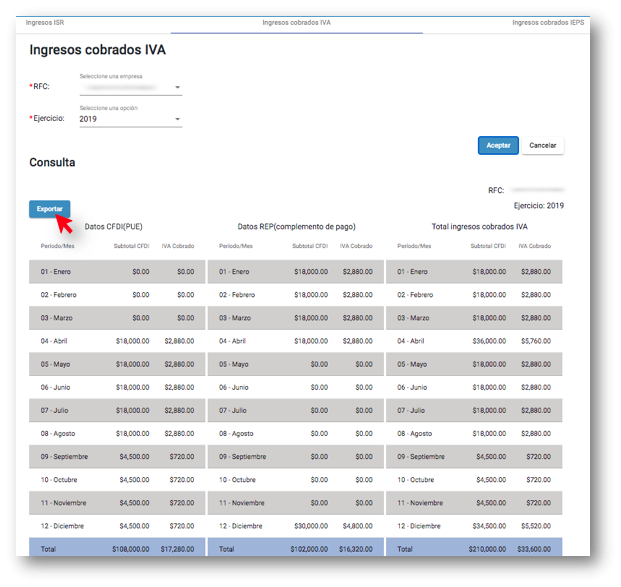Screen dimensions: 621x587
Task: Click $34,500.00 for Diciembre in Total ingresos table
Action: coord(489,526)
